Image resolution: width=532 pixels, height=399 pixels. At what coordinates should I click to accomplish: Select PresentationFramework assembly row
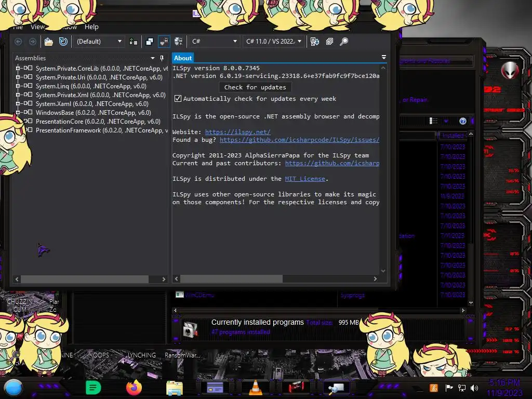102,130
